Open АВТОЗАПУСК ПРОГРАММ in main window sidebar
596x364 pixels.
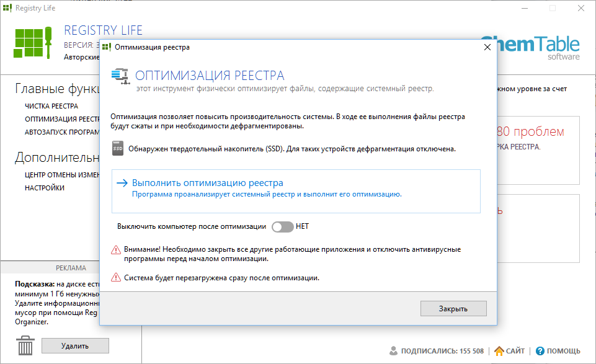[x=62, y=132]
